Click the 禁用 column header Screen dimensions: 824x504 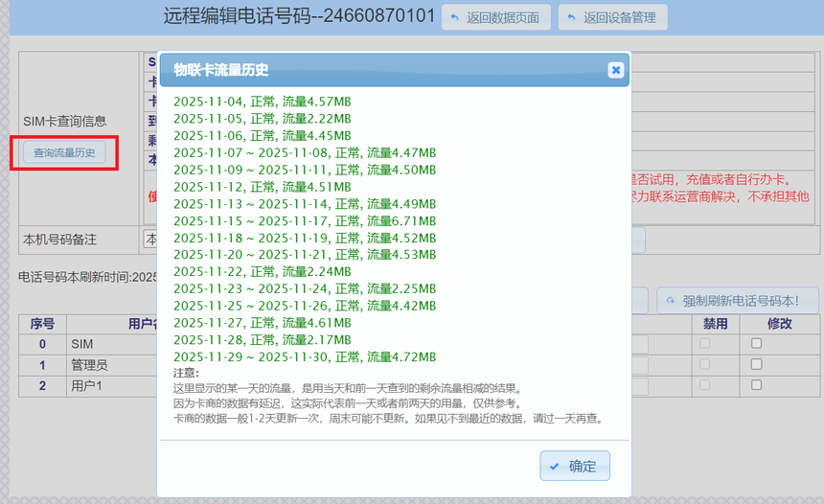coord(715,324)
